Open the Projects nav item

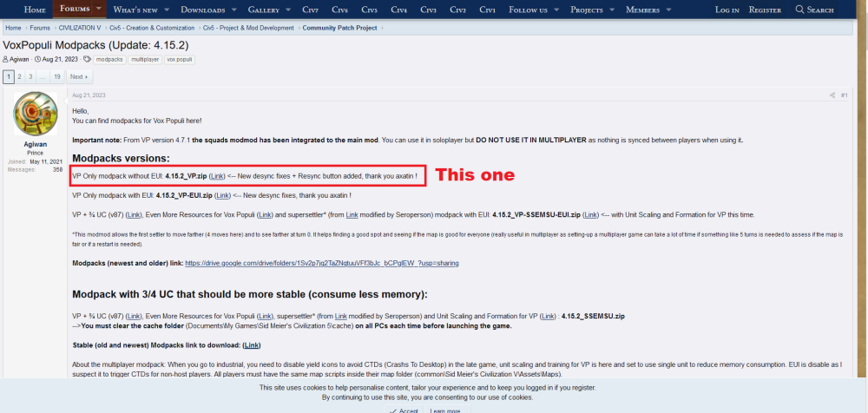pos(587,10)
